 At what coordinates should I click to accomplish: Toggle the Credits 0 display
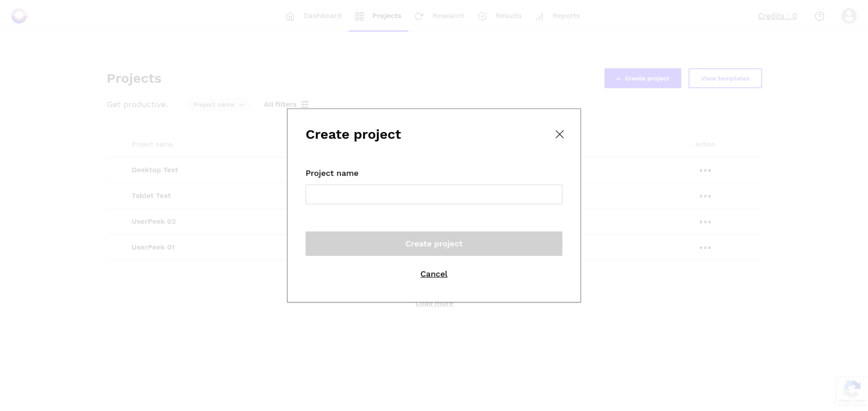[778, 15]
